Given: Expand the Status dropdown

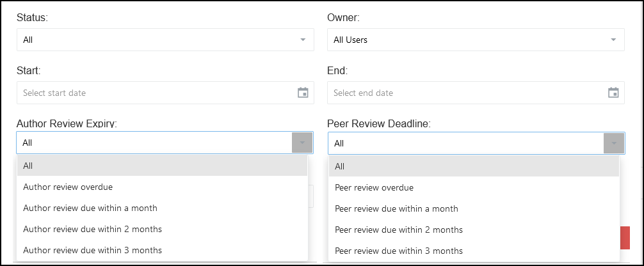Looking at the screenshot, I should (x=165, y=40).
